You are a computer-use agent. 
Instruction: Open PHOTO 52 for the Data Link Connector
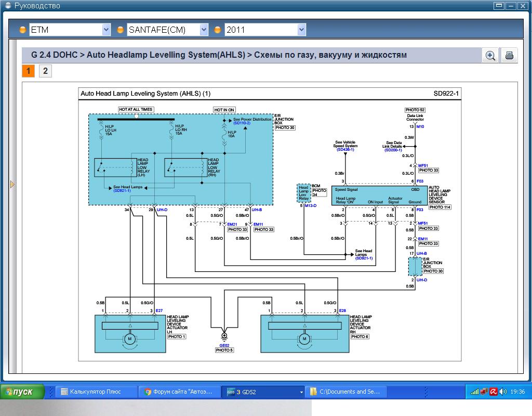(x=415, y=110)
